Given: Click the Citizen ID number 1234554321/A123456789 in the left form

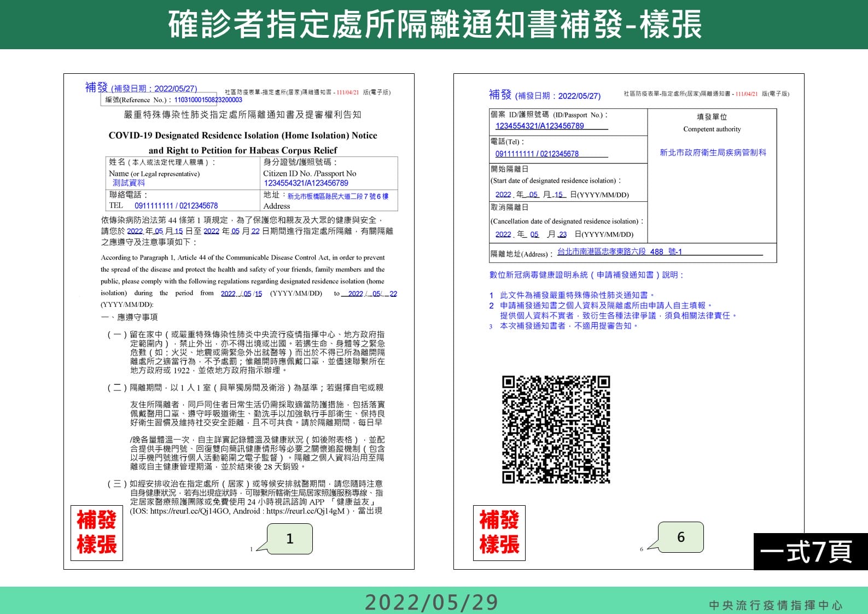Looking at the screenshot, I should pyautogui.click(x=306, y=183).
